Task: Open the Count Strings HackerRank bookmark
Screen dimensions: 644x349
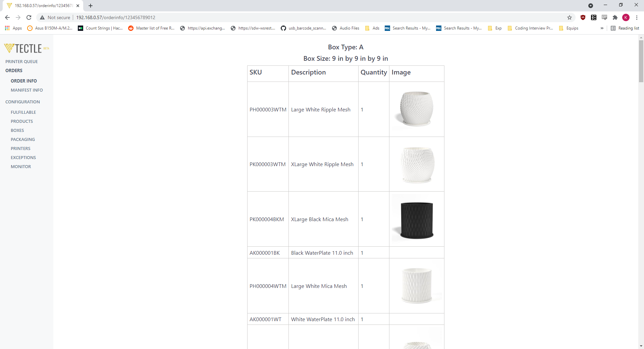Action: tap(101, 28)
